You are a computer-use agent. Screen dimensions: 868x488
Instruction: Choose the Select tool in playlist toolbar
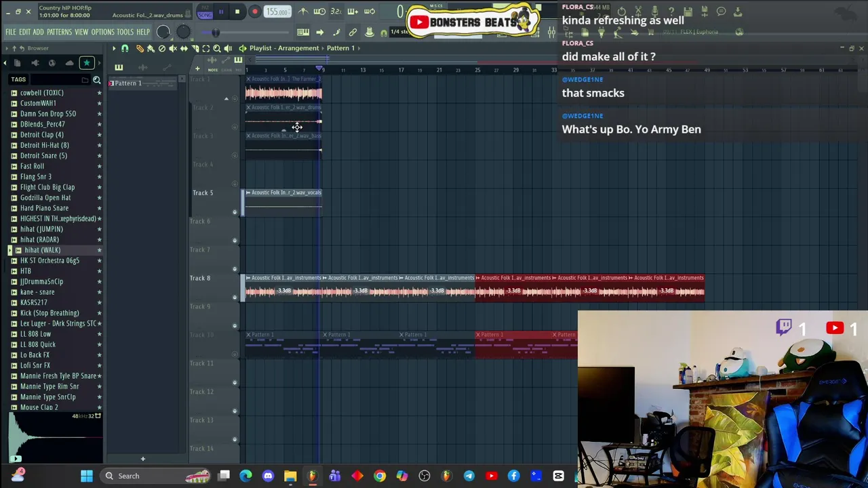(205, 48)
